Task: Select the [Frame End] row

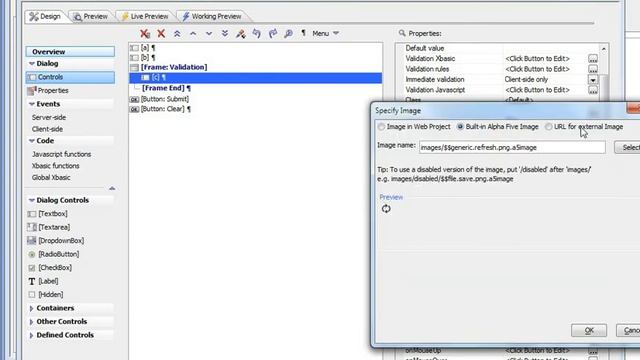Action: pyautogui.click(x=256, y=88)
